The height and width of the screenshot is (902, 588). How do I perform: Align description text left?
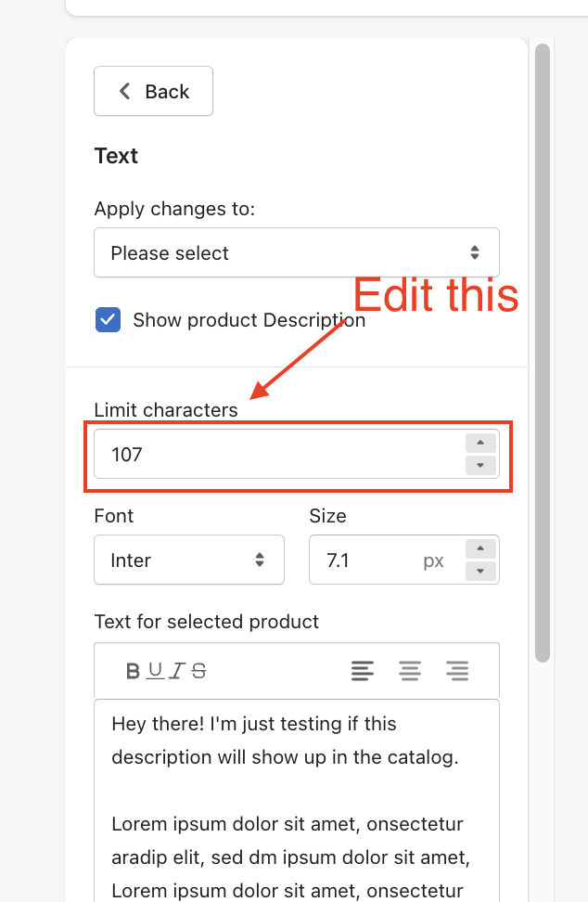(363, 671)
